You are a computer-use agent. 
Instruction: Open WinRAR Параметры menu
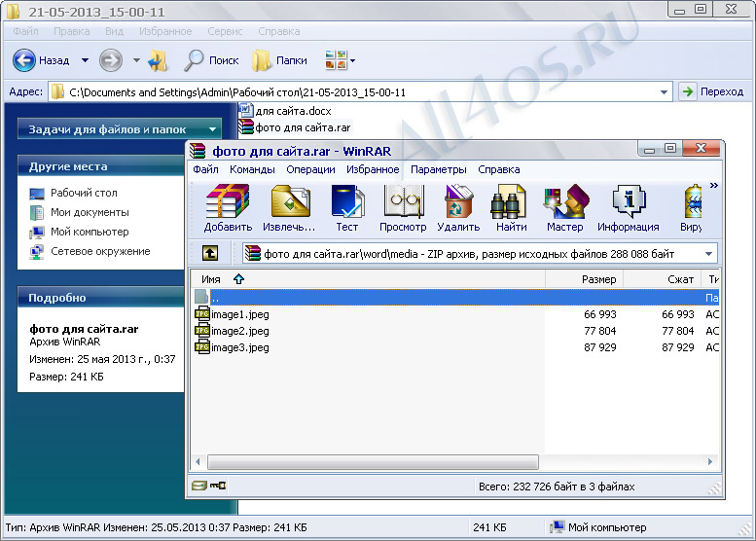tap(438, 169)
